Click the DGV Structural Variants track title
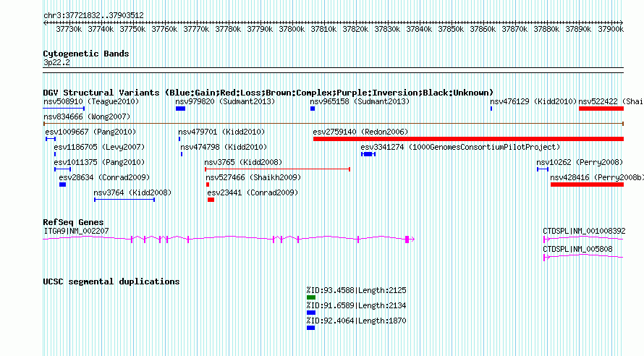Screen dimensions: 644x356 268,93
